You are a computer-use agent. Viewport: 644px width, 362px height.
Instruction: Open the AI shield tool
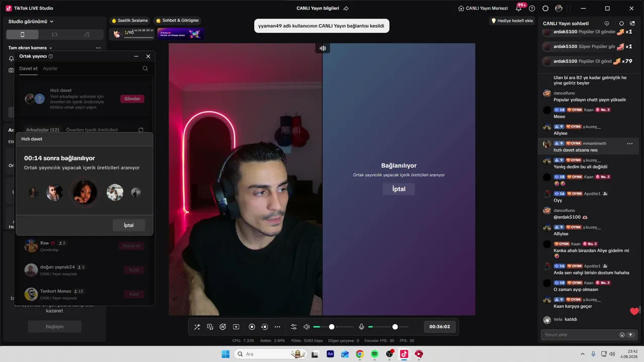(x=223, y=327)
